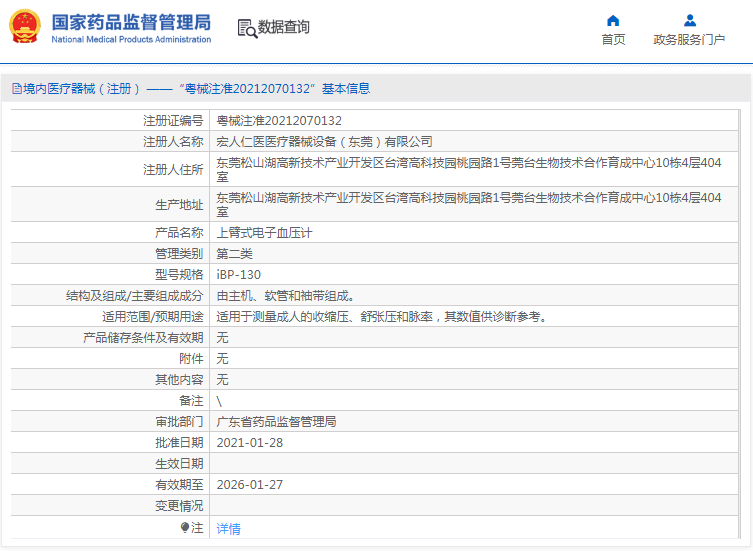Screen dimensions: 753x551
Task: Click 由主机、软管和袖带组成。 text
Action: (286, 296)
